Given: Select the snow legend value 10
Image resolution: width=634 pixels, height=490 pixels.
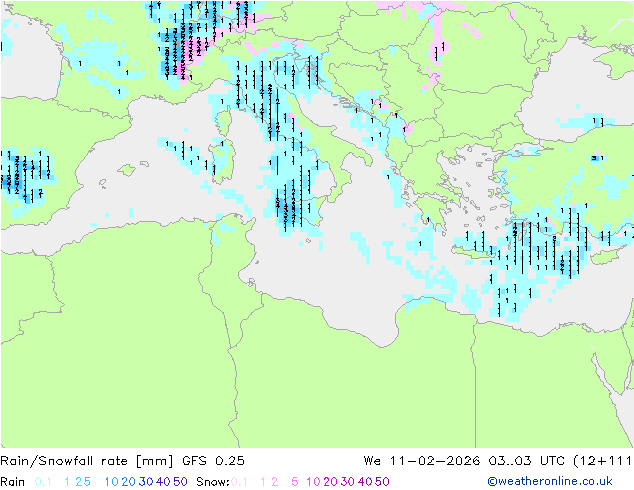Looking at the screenshot, I should (313, 482).
